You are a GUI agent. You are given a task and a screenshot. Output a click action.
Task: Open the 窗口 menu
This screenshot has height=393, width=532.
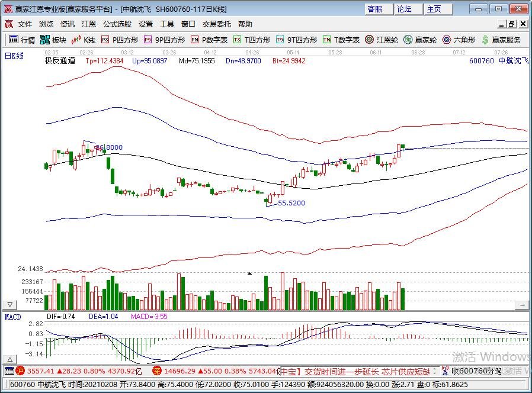coord(188,24)
